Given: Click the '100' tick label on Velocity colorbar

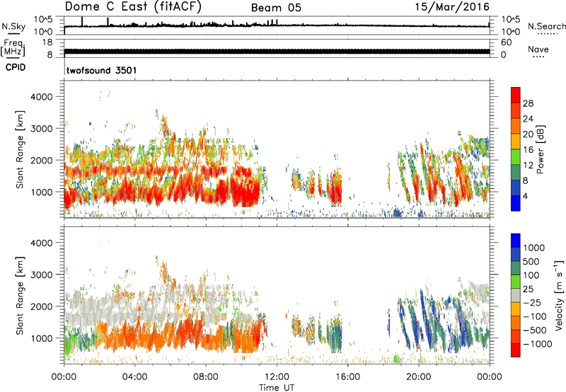Looking at the screenshot, I should coord(531,275).
